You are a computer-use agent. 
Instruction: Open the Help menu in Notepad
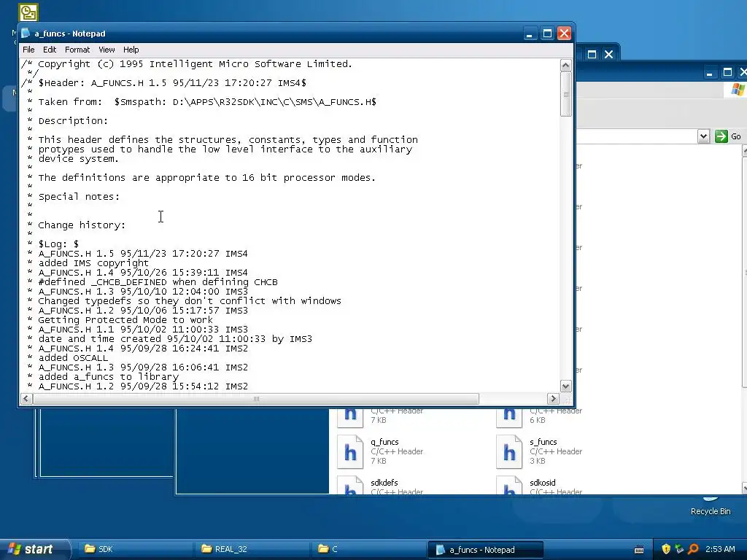pyautogui.click(x=131, y=50)
